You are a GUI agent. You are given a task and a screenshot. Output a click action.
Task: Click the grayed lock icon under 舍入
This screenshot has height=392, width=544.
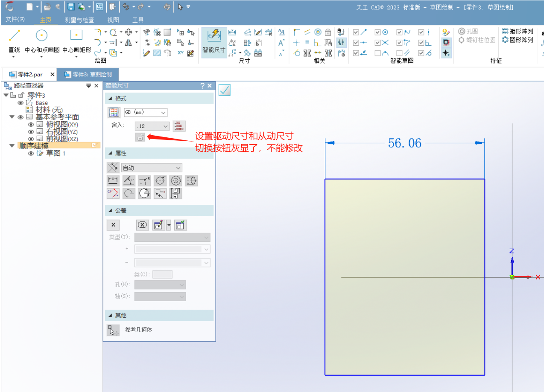point(140,137)
